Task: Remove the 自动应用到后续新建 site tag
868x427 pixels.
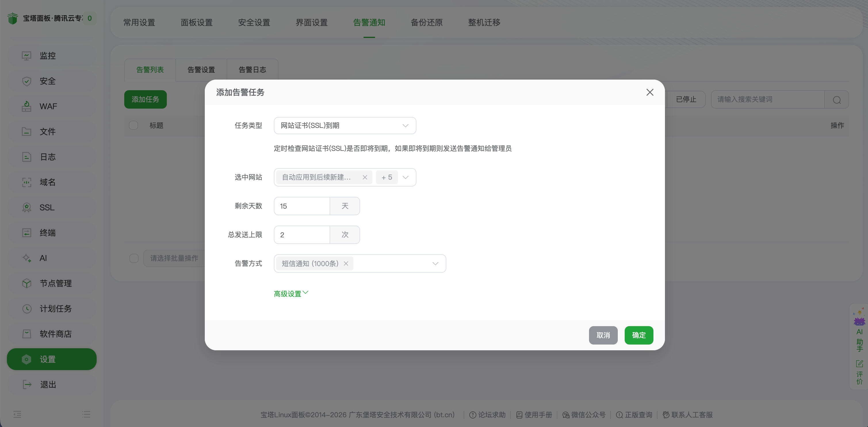Action: (365, 178)
